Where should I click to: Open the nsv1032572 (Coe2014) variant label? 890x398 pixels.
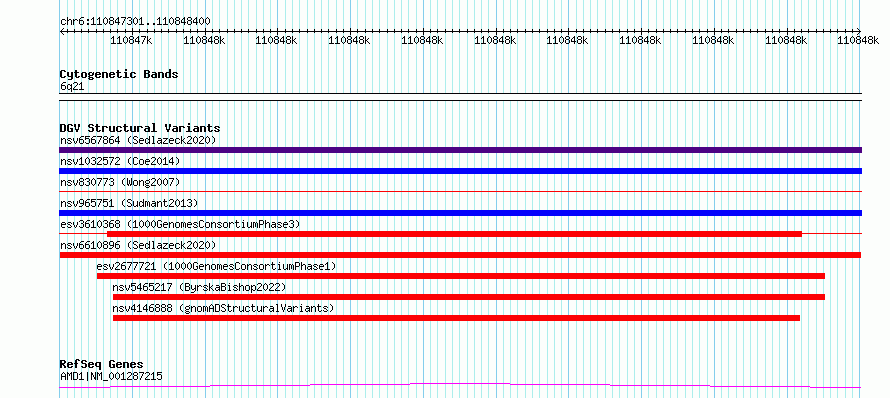coord(120,161)
